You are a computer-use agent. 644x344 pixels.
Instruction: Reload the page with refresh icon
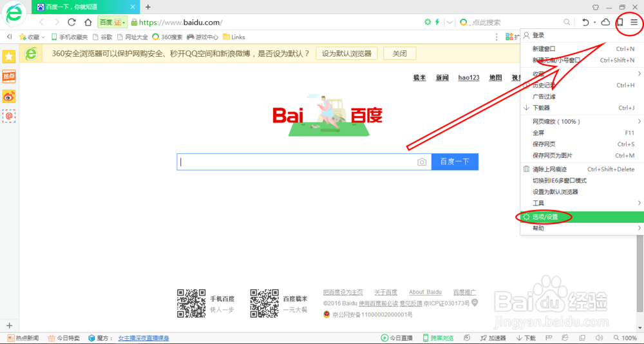click(x=72, y=22)
